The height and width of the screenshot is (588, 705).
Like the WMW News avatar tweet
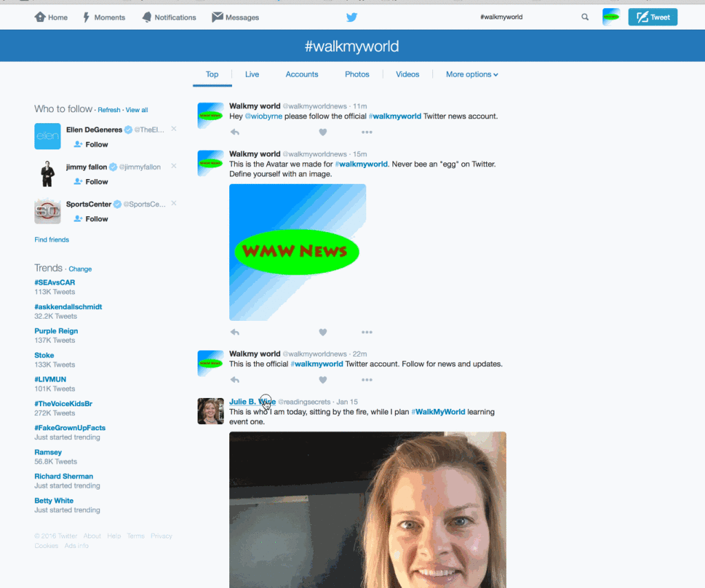click(x=323, y=332)
